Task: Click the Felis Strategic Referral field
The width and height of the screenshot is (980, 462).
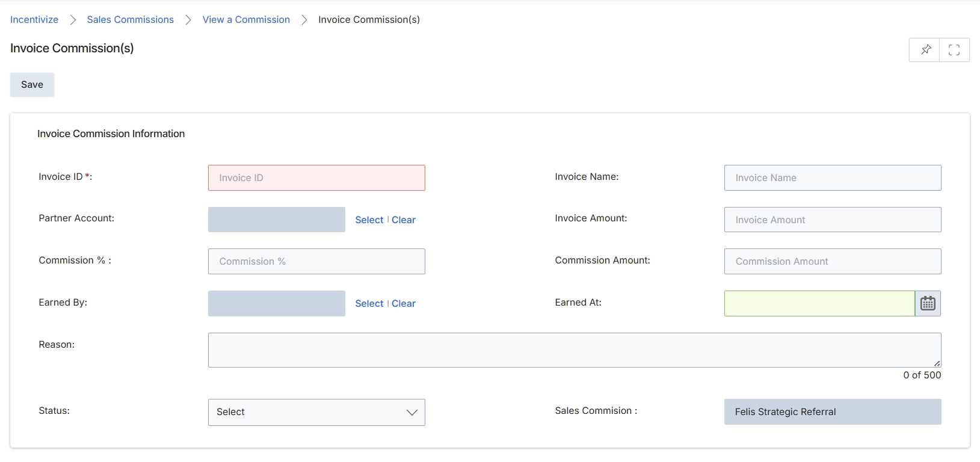Action: (x=833, y=412)
